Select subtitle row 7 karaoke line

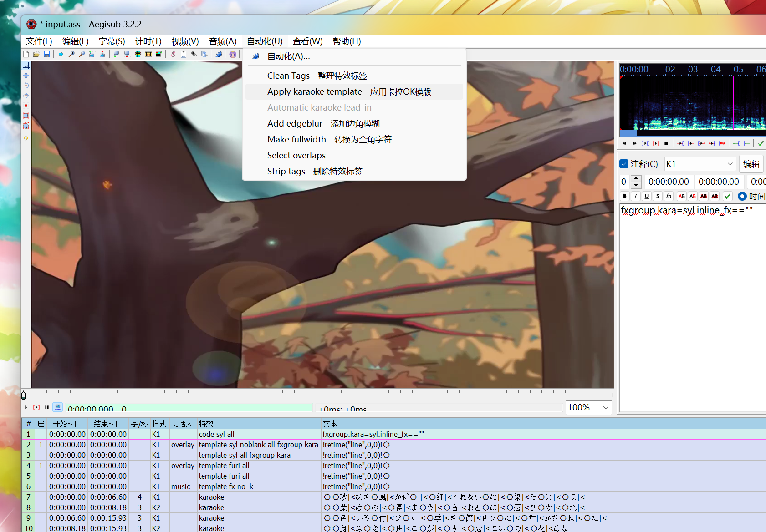[x=394, y=497]
